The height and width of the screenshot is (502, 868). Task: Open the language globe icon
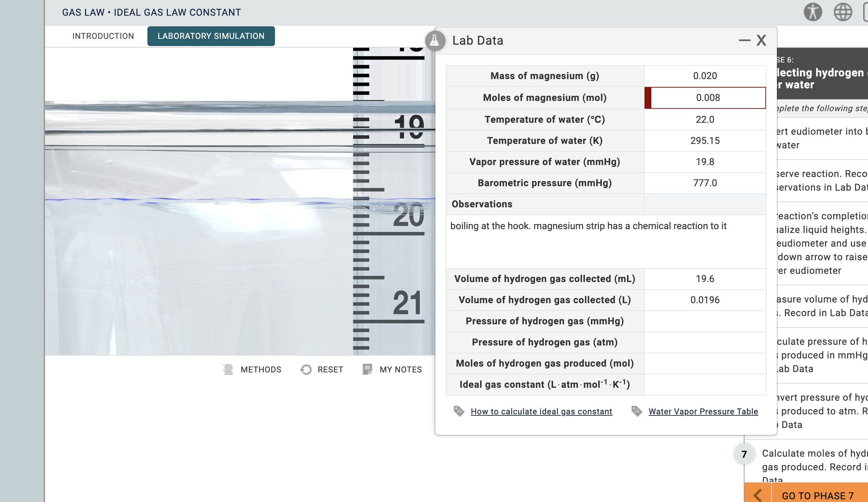842,12
